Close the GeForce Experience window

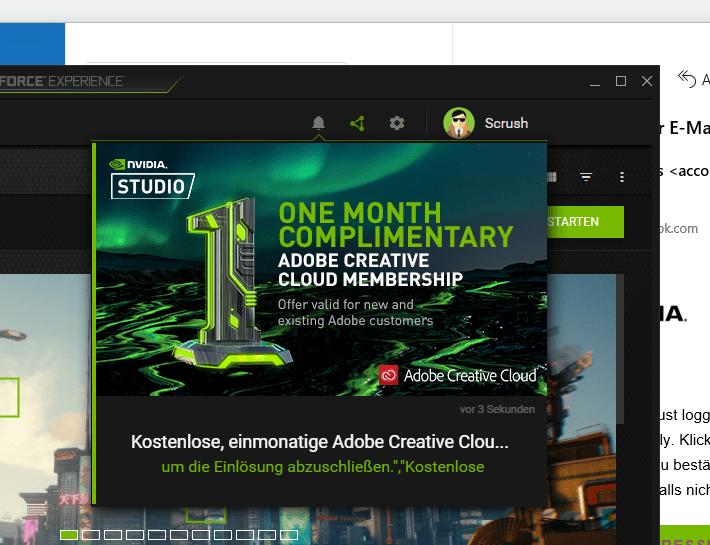tap(647, 81)
